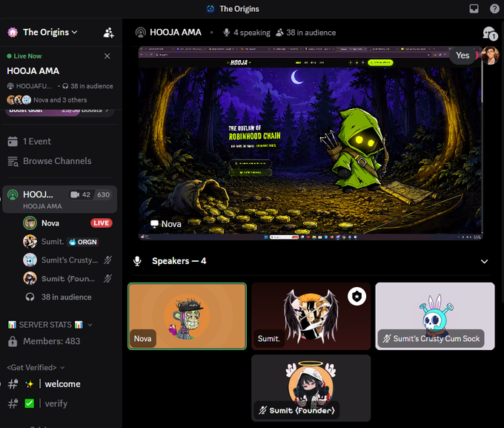Click the green button in HOOJA site header
The width and height of the screenshot is (504, 428).
click(x=380, y=62)
